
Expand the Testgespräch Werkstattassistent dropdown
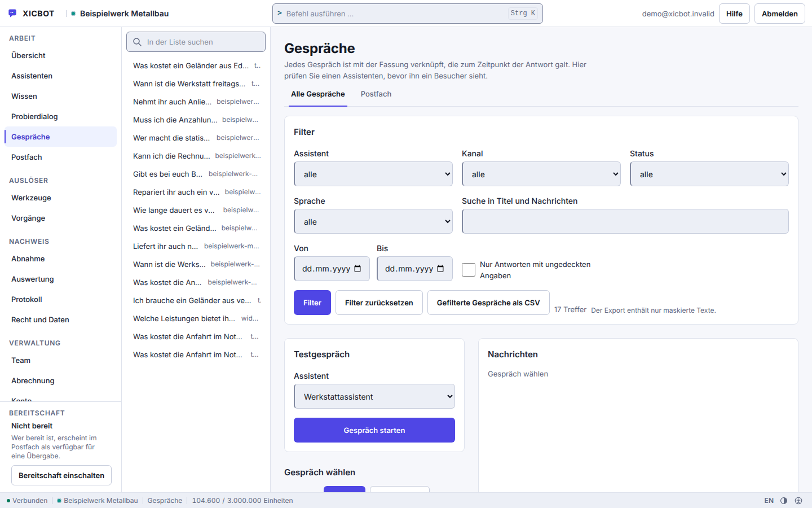(374, 396)
